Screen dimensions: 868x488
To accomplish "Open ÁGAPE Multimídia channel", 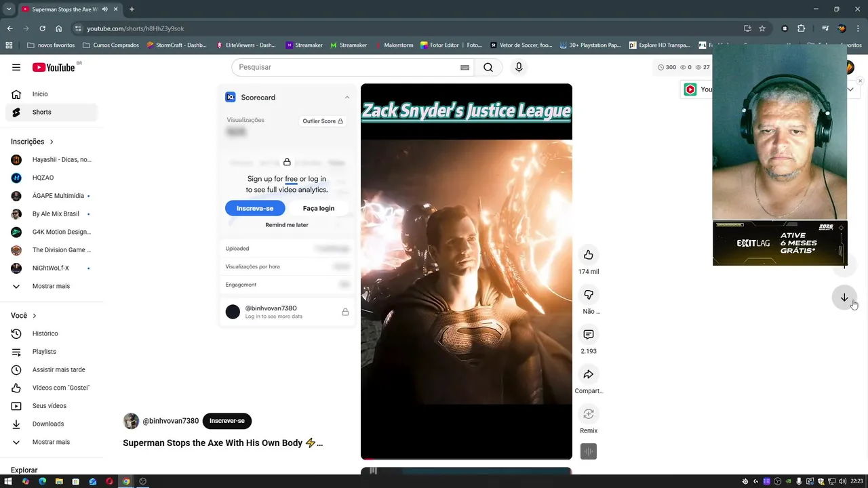I will (52, 196).
